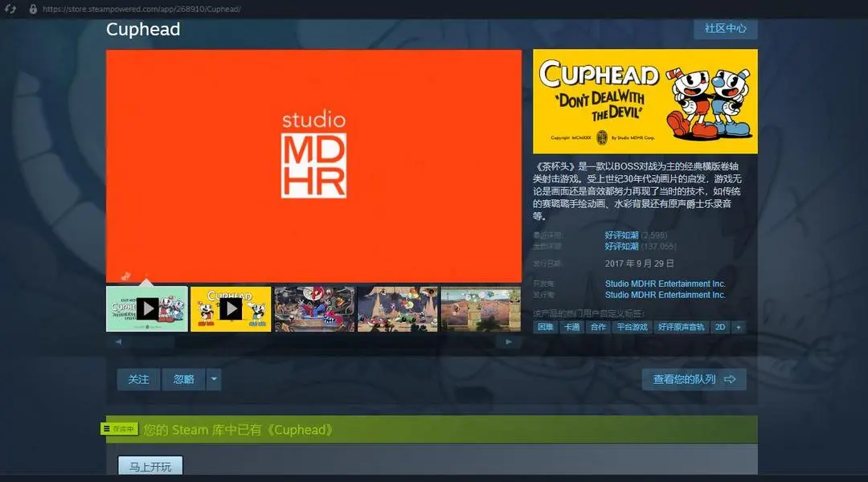The image size is (868, 482).
Task: Click the reload icon beside the address bar
Action: point(10,9)
